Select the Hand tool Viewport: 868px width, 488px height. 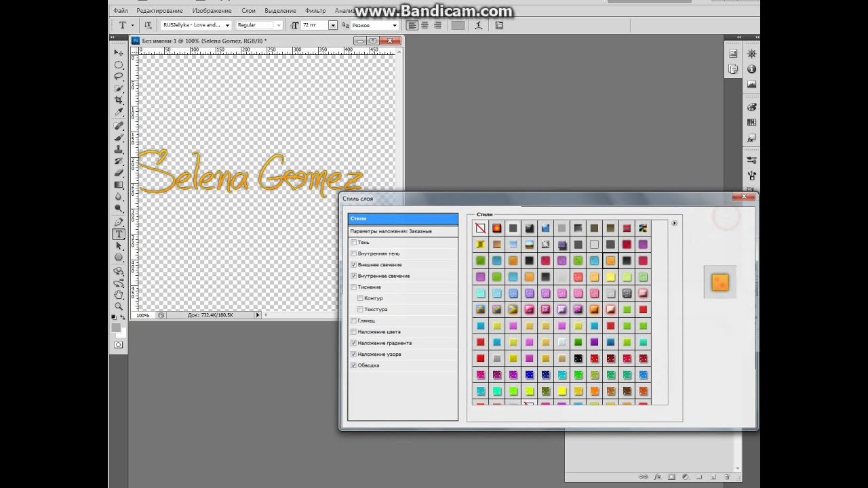[119, 294]
